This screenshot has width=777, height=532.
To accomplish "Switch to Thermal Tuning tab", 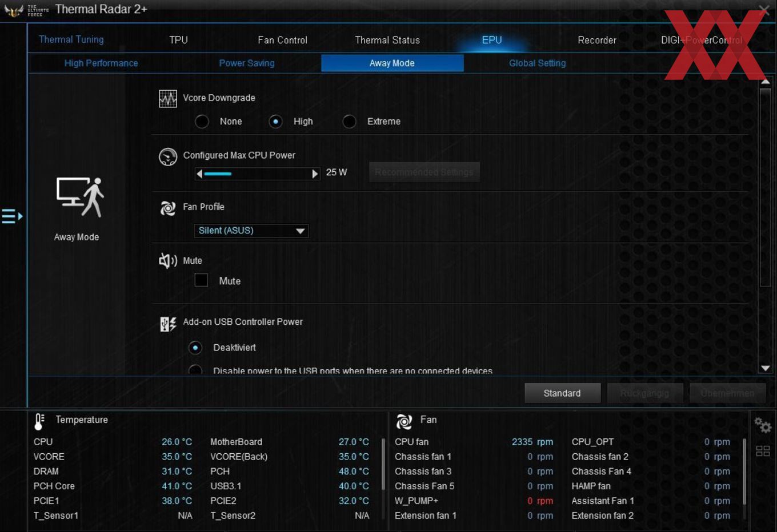I will [x=71, y=39].
